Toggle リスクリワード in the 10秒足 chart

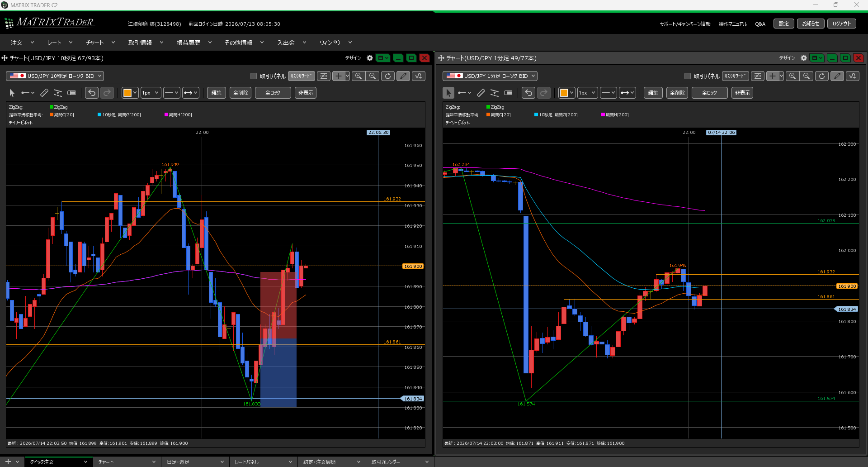302,76
